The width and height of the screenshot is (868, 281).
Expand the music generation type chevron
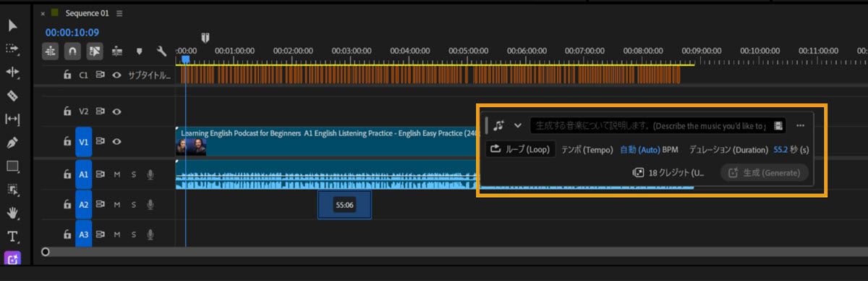518,125
